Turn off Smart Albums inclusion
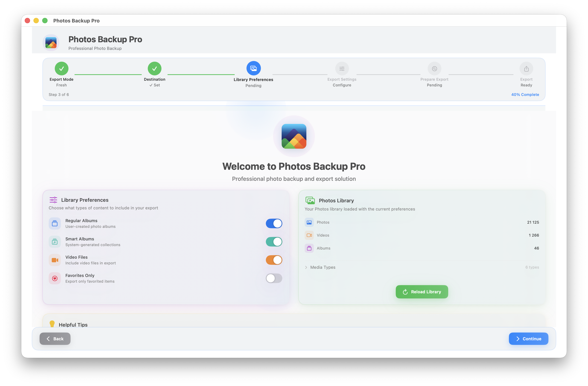Image resolution: width=588 pixels, height=386 pixels. [x=274, y=242]
